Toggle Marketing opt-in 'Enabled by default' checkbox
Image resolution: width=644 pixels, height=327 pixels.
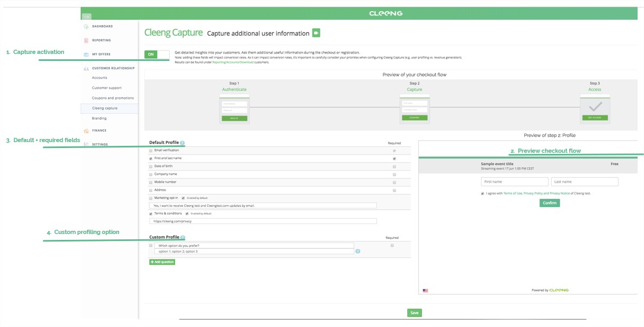[183, 198]
